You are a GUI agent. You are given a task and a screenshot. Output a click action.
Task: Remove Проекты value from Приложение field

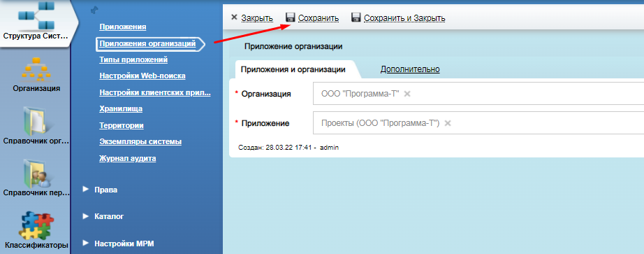448,122
